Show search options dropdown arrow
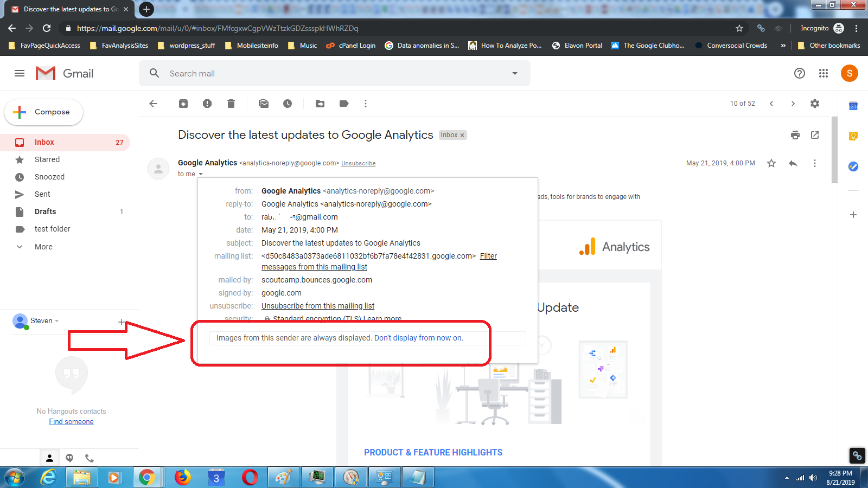 (515, 73)
